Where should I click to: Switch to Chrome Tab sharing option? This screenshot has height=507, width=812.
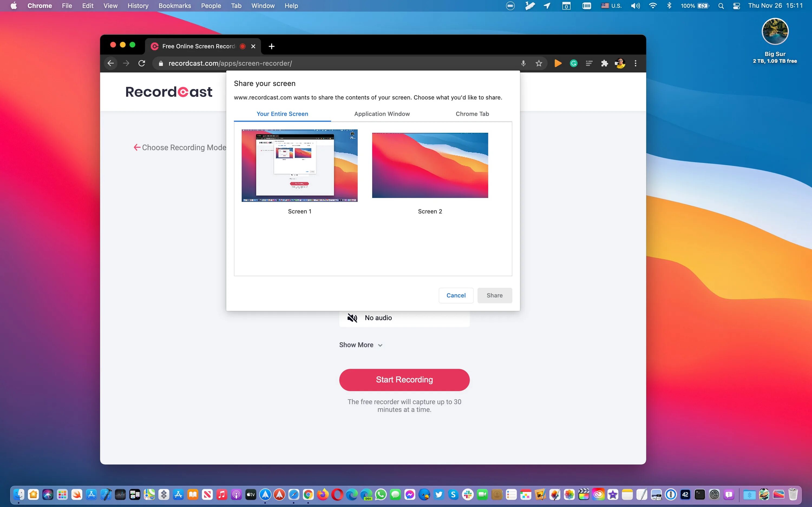[472, 113]
